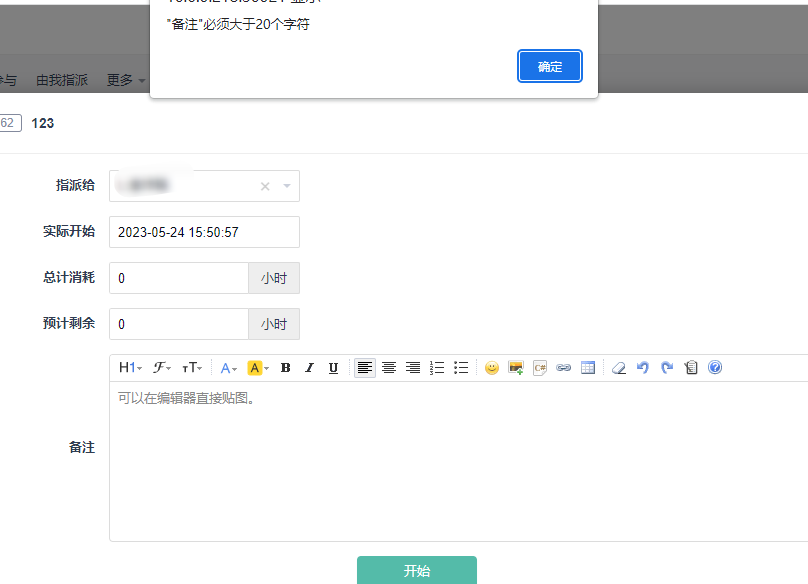Align text right in the editor

coord(413,368)
